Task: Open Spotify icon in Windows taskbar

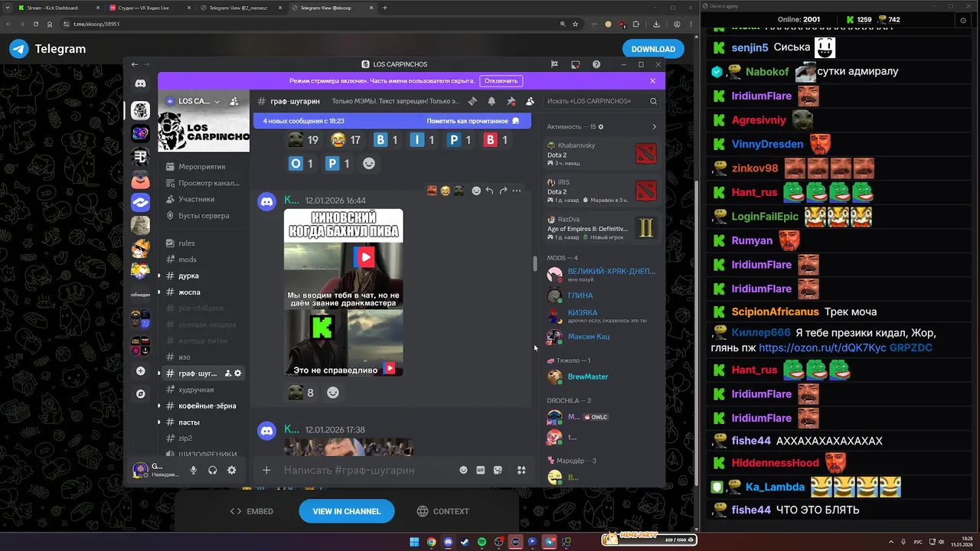Action: (482, 542)
